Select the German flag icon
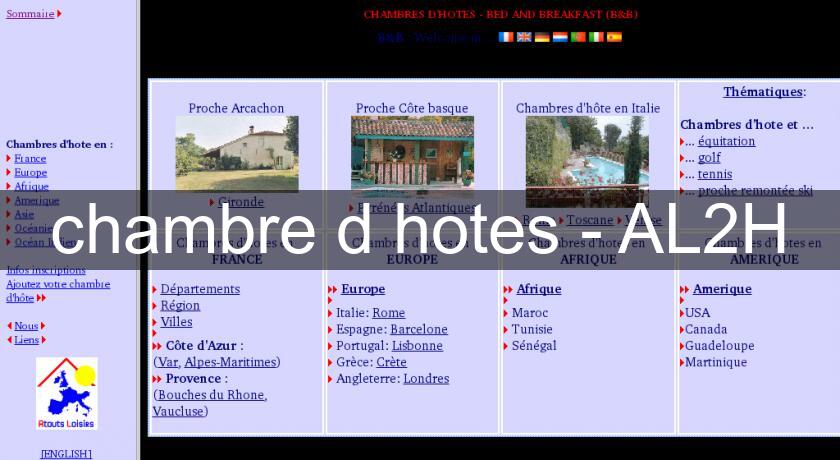The height and width of the screenshot is (460, 840). tap(542, 37)
